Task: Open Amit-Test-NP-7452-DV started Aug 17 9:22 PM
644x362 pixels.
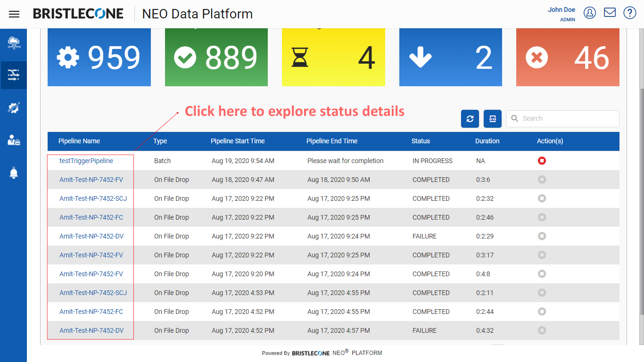Action: click(x=91, y=236)
